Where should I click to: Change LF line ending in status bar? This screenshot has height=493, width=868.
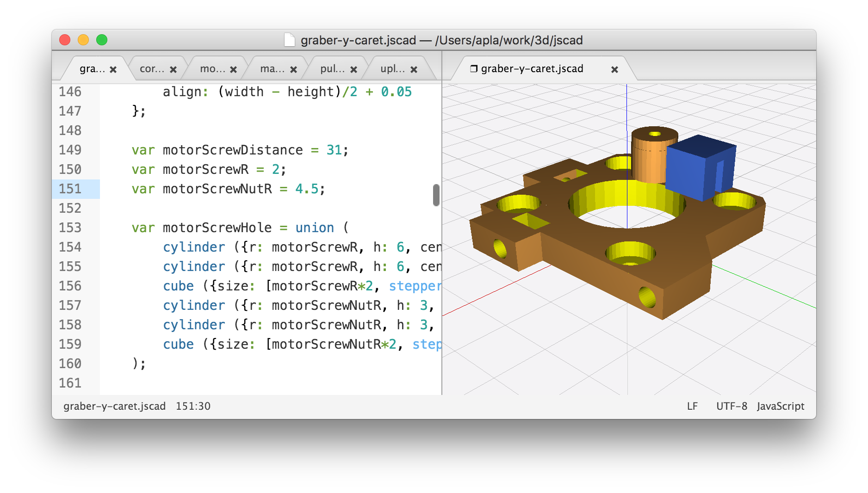coord(692,406)
